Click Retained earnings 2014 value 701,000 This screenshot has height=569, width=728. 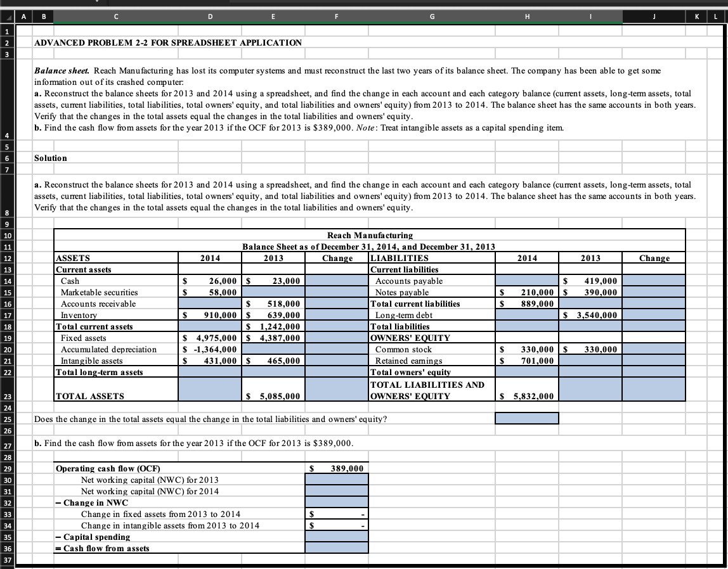(527, 361)
